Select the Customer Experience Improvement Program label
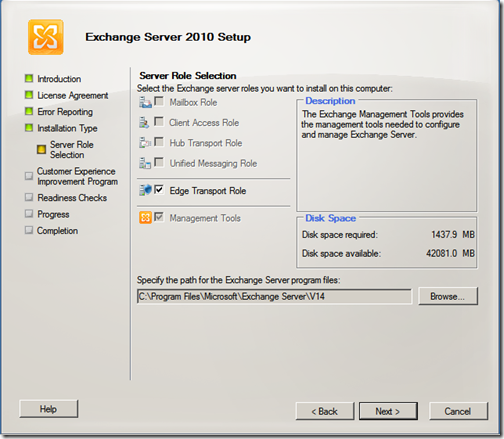Image resolution: width=504 pixels, height=439 pixels. (x=77, y=176)
